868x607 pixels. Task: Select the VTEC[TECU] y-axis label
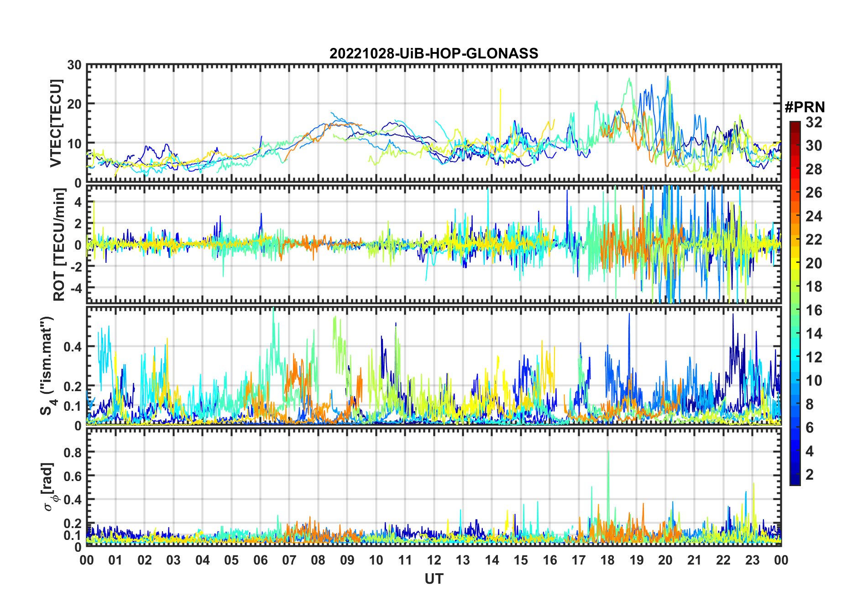click(56, 124)
